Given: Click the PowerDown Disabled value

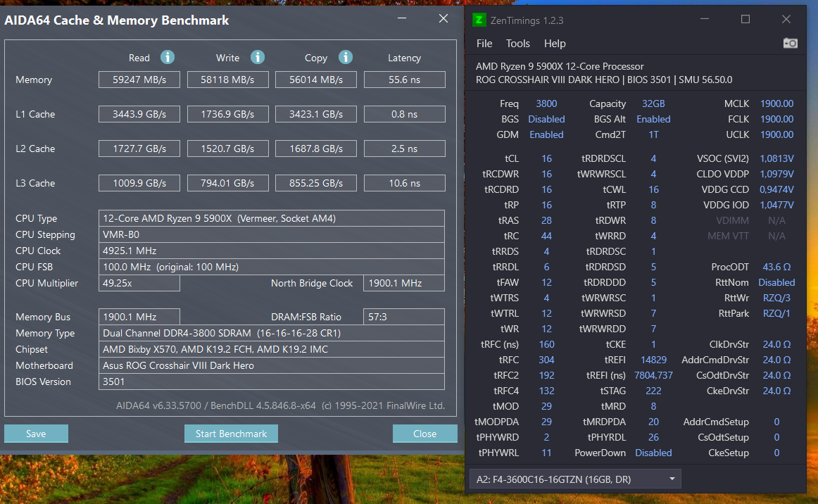Looking at the screenshot, I should click(653, 453).
